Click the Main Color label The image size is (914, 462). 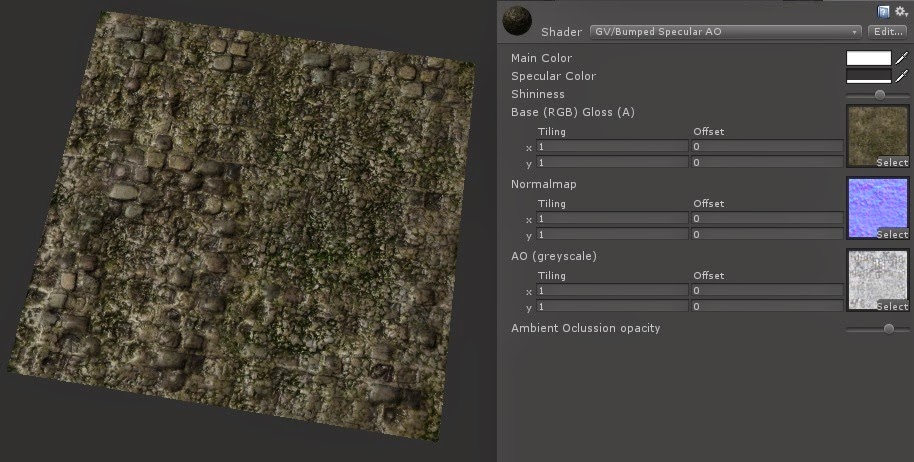[x=542, y=58]
